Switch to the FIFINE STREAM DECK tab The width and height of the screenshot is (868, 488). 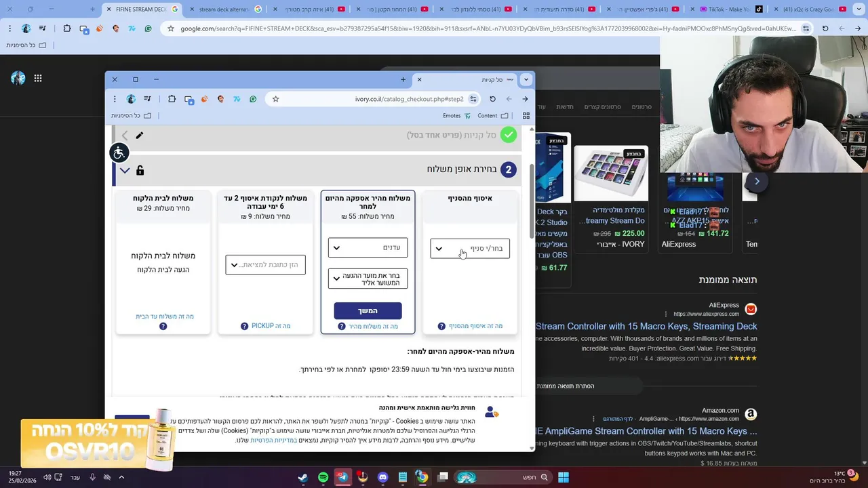140,9
